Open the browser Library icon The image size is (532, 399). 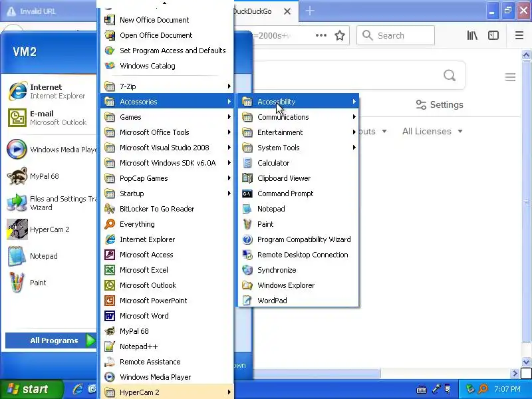pos(472,35)
